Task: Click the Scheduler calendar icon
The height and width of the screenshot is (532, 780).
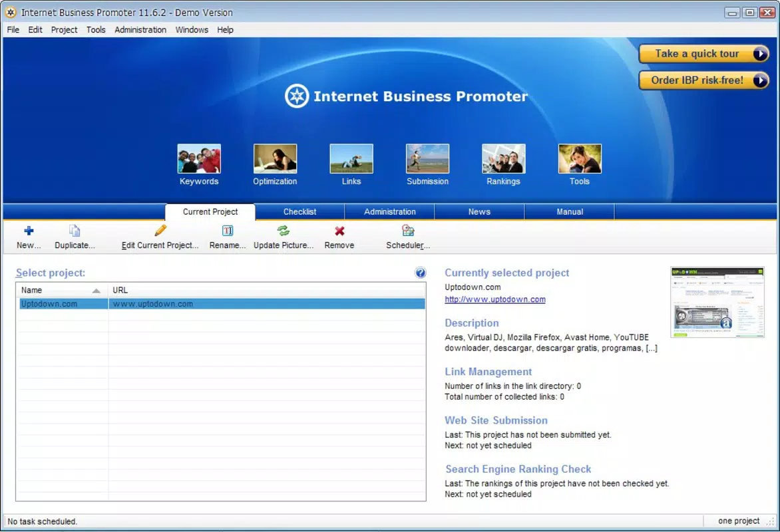Action: 408,230
